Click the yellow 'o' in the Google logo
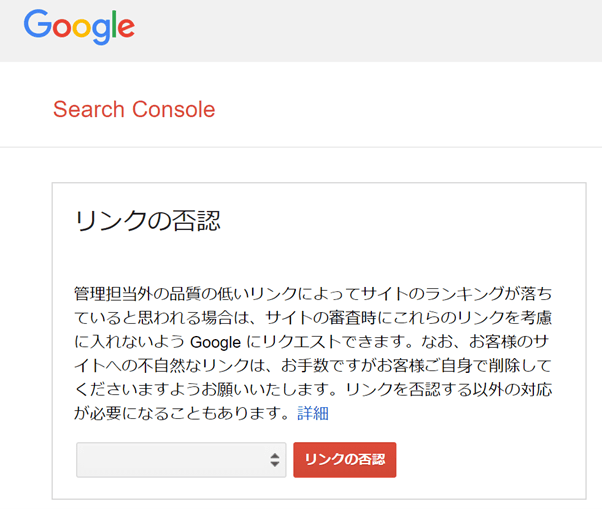This screenshot has height=509, width=602. point(81,29)
